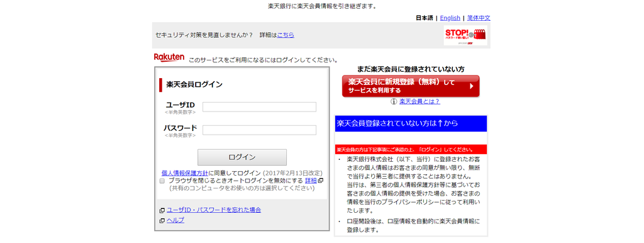
Task: Open the 個人情報保護方針 link
Action: 185,172
